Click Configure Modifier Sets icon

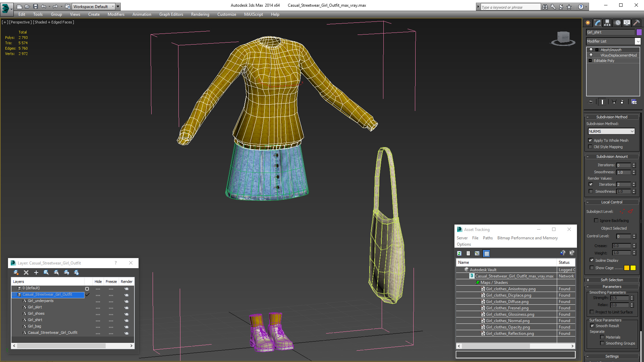634,102
